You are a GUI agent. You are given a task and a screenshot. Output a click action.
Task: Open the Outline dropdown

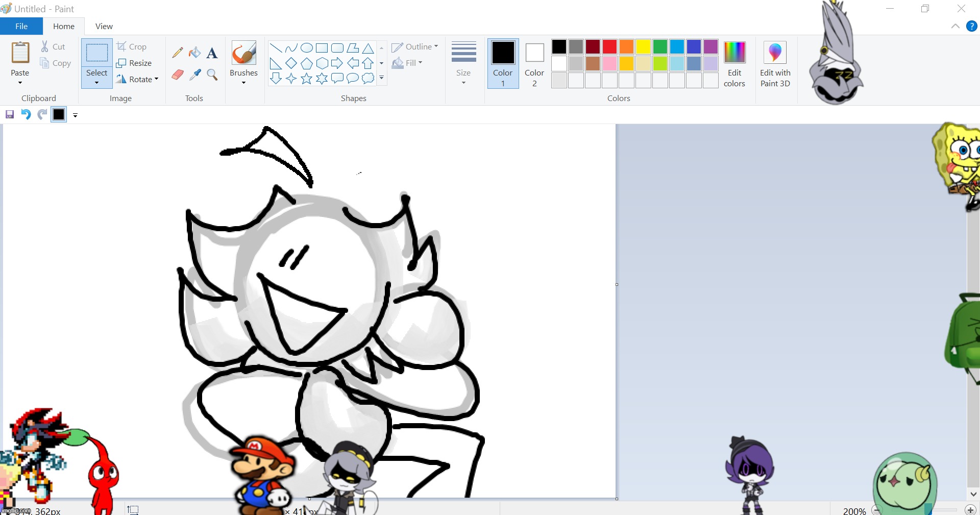(415, 47)
